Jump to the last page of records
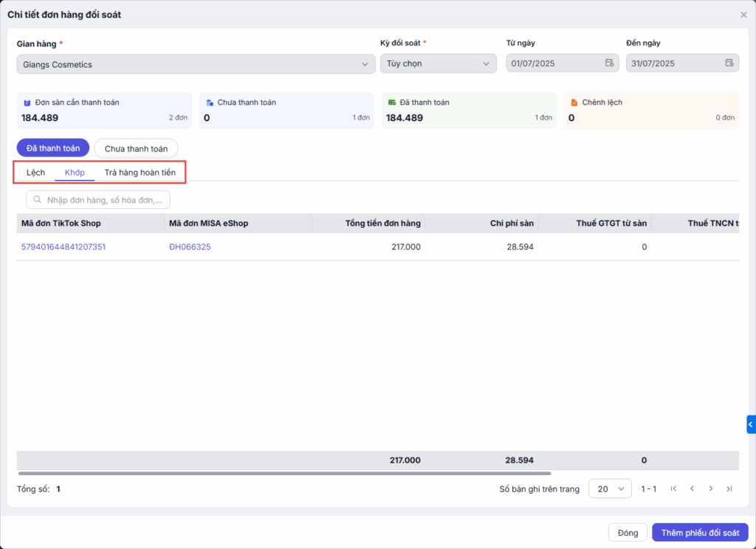Viewport: 756px width, 549px height. click(x=729, y=488)
